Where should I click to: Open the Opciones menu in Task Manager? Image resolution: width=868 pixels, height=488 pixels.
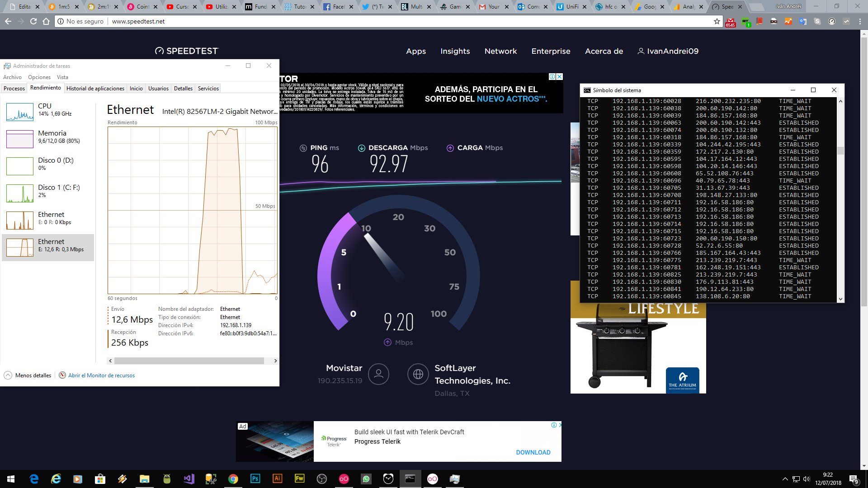[x=39, y=77]
